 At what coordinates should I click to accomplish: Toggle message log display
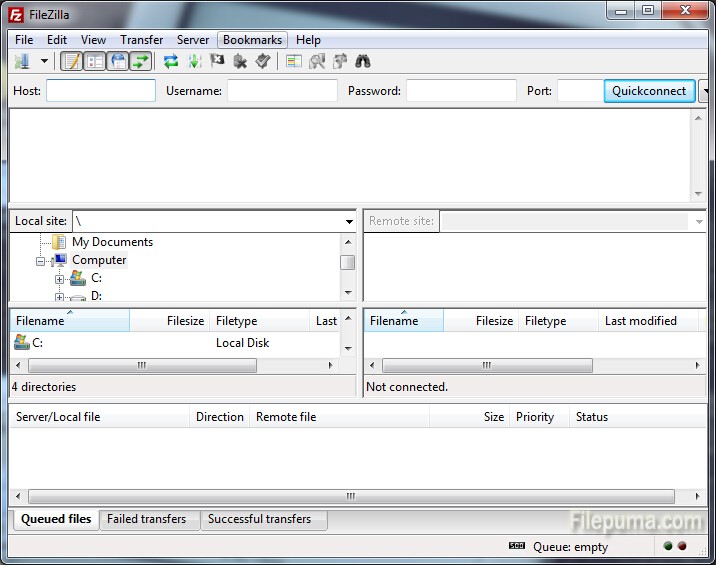[x=72, y=62]
